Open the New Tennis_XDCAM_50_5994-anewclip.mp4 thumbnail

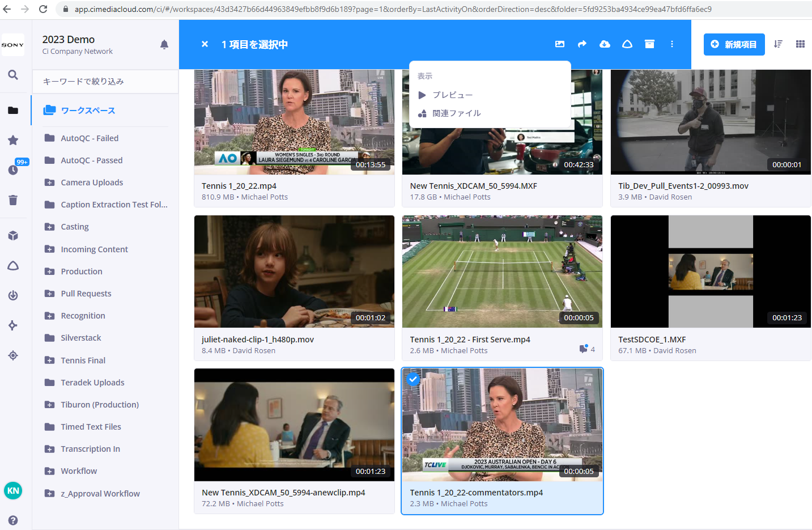tap(294, 425)
